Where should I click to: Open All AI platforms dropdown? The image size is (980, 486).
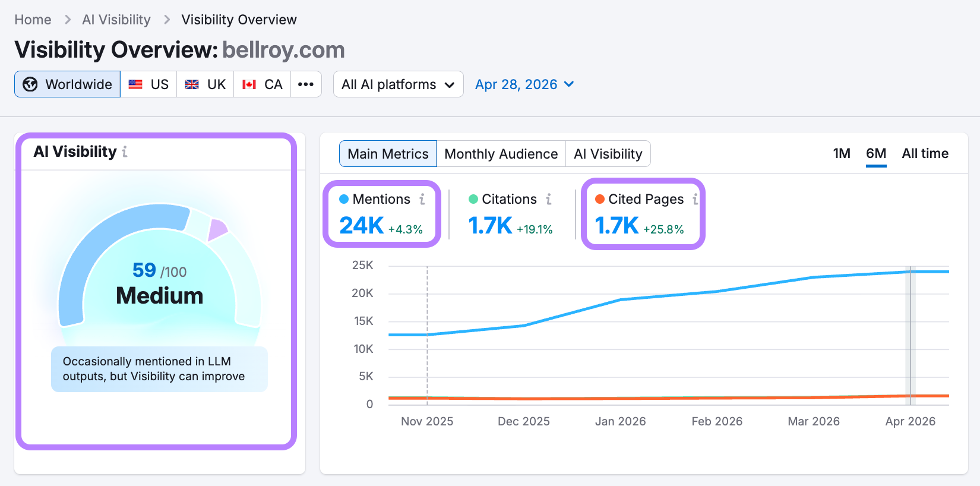point(398,84)
